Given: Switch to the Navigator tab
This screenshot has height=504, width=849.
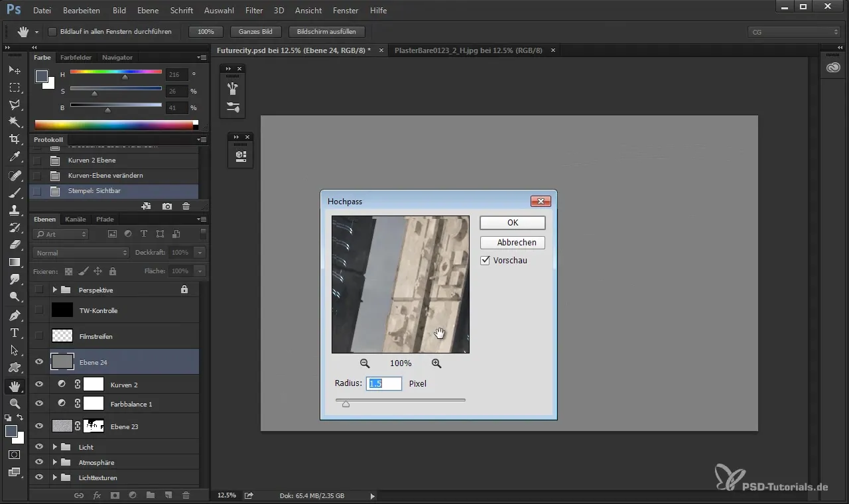Looking at the screenshot, I should tap(117, 58).
